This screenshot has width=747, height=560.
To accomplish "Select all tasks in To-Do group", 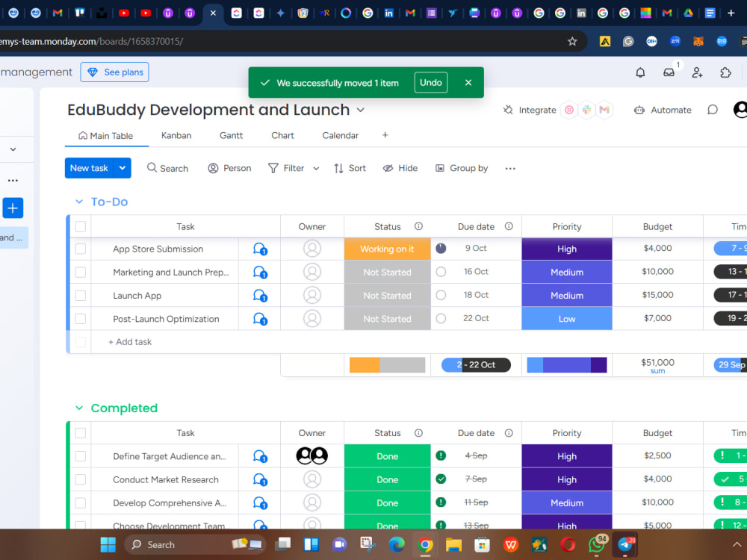I will tap(81, 226).
